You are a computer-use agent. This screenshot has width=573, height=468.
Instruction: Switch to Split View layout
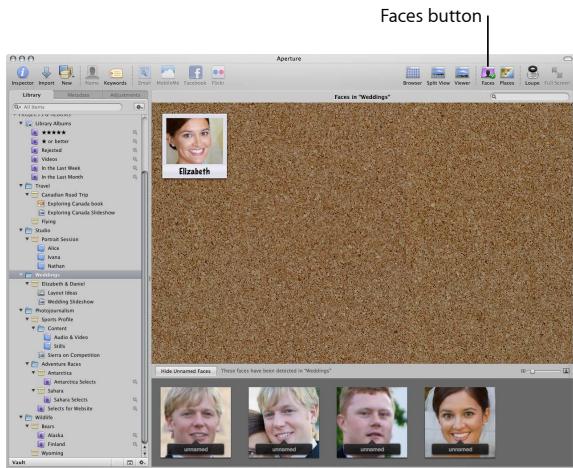(438, 76)
